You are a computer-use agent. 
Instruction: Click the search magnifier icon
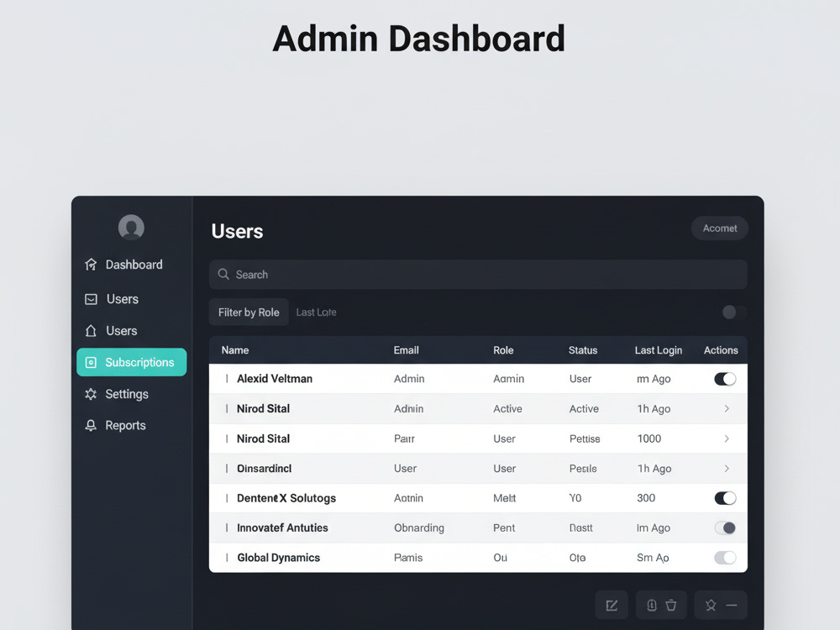223,275
